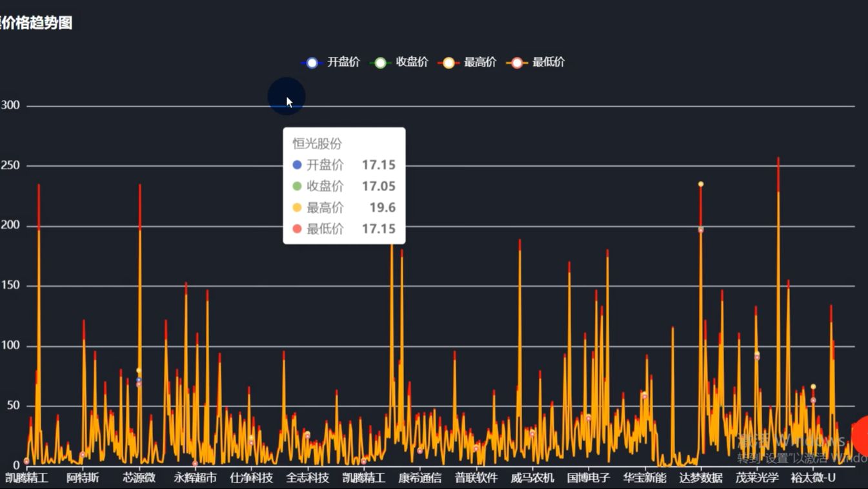The height and width of the screenshot is (489, 868).
Task: Click the tooltip 最高价 value 19.6
Action: (x=382, y=208)
